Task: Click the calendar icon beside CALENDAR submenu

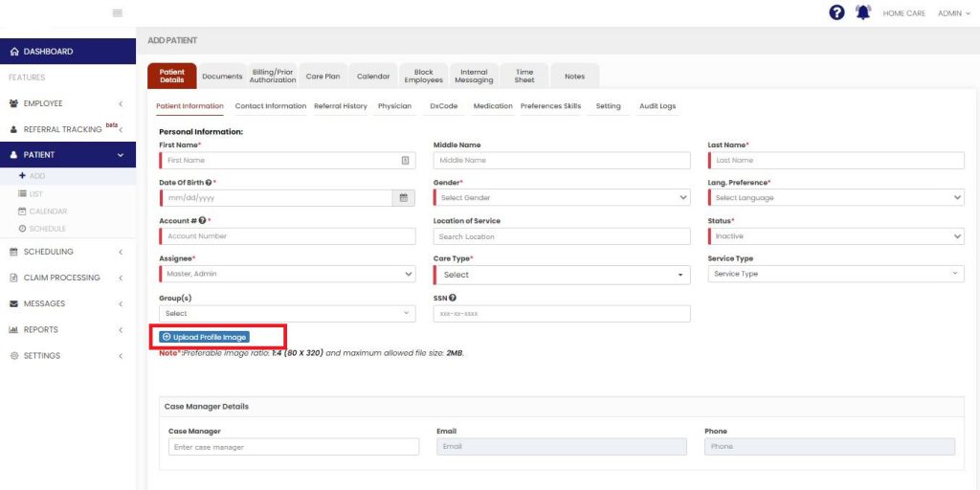Action: 23,212
